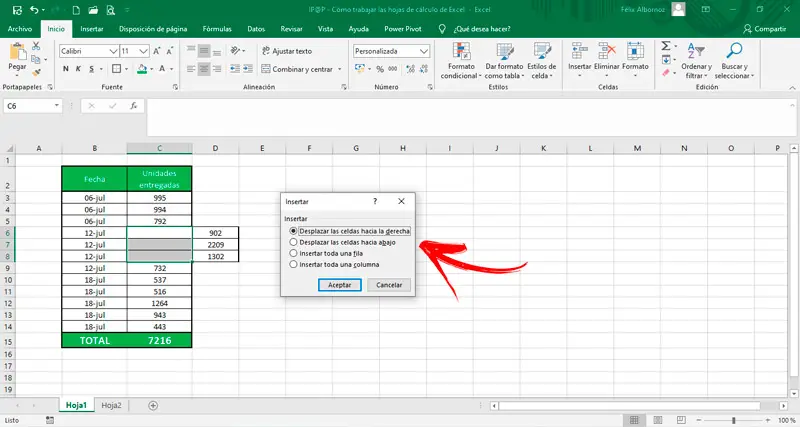Open the Combinar y centrar dropdown arrow

(x=337, y=69)
